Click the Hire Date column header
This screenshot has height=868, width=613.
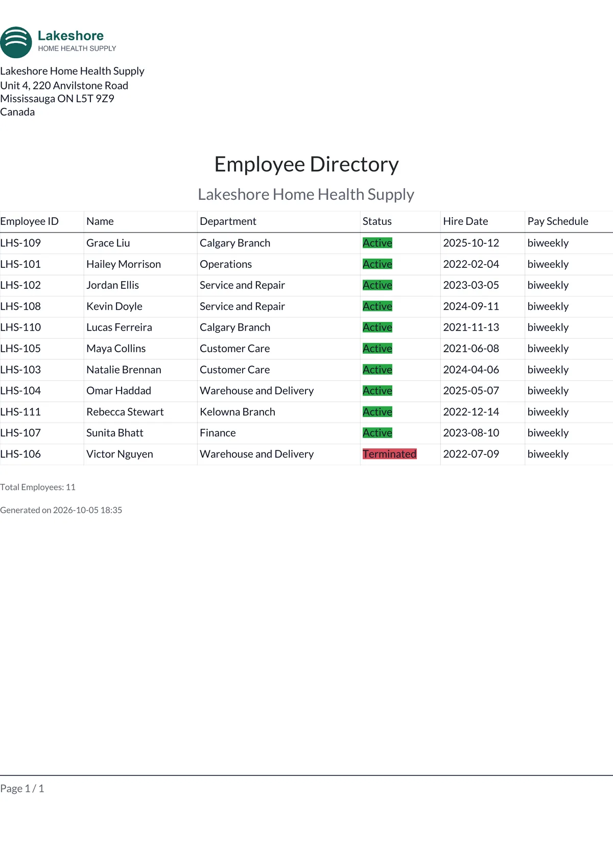(465, 221)
